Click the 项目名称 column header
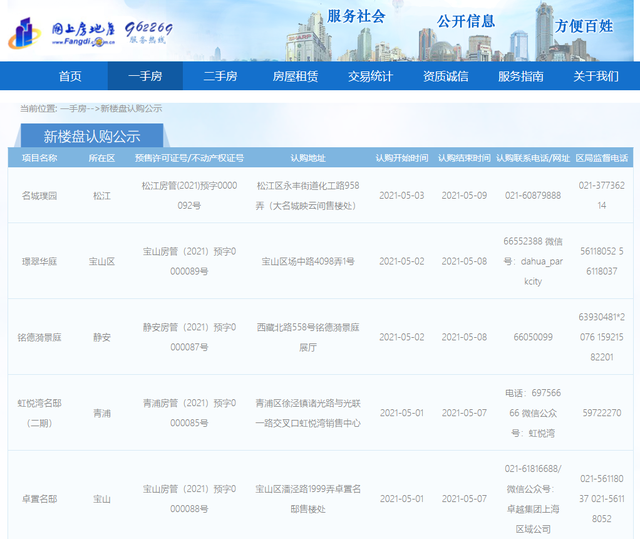Screen dimensions: 640x539 click(40, 158)
